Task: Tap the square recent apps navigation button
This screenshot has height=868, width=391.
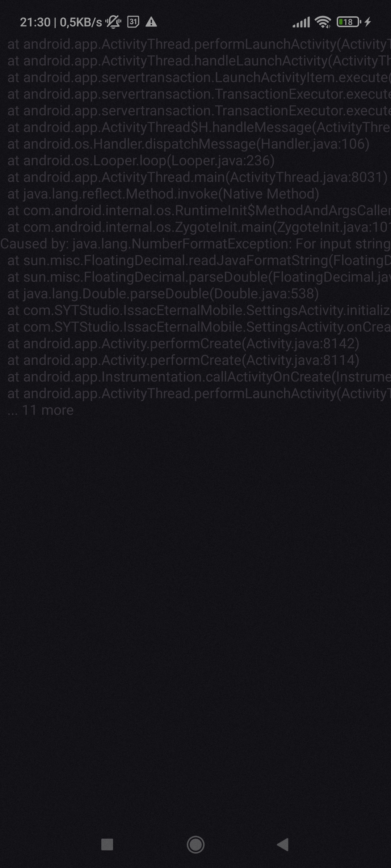Action: coord(107,844)
